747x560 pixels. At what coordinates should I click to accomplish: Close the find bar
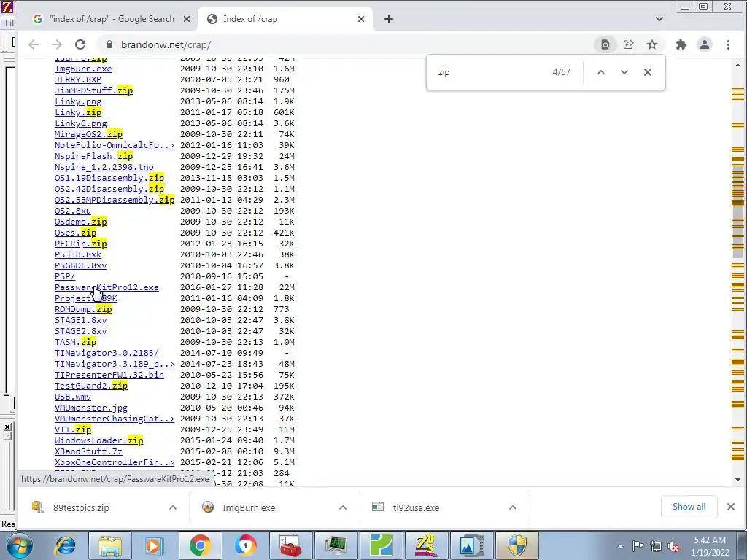[648, 72]
